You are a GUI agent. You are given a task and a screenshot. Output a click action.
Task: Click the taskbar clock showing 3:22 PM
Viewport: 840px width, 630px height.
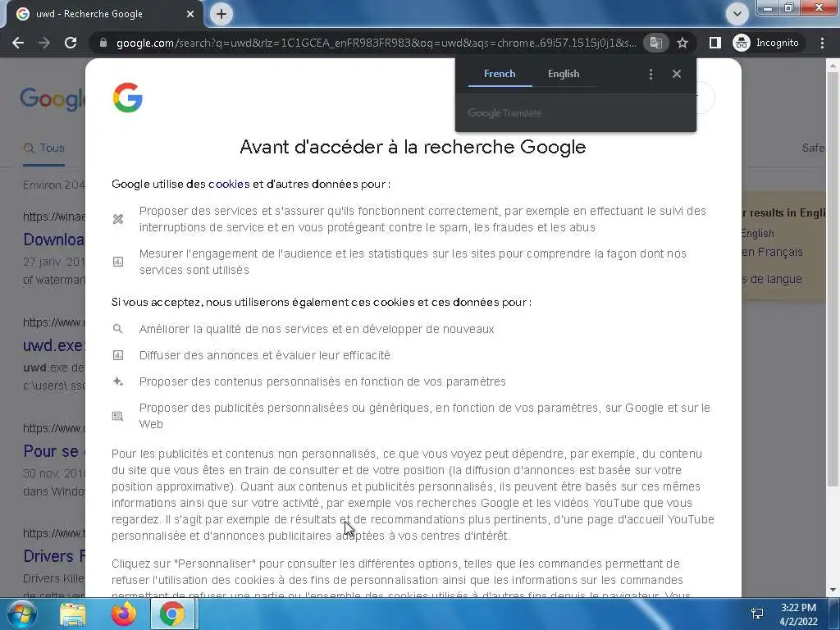[x=798, y=614]
